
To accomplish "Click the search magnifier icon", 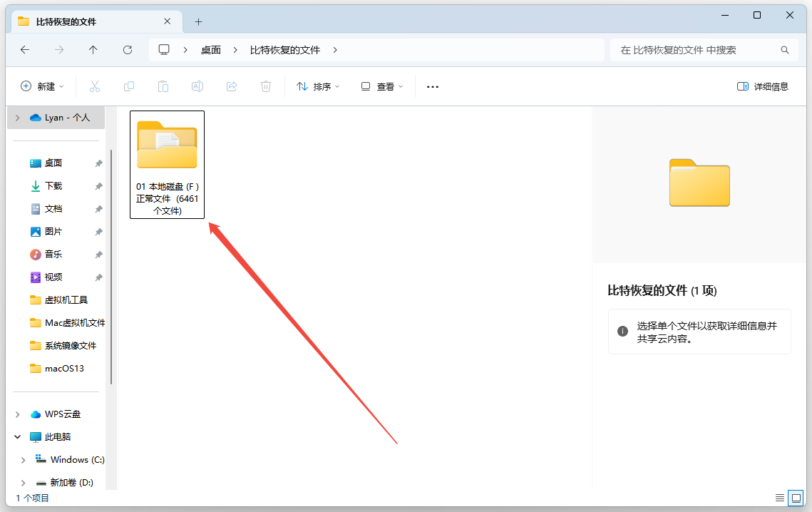I will pos(785,50).
